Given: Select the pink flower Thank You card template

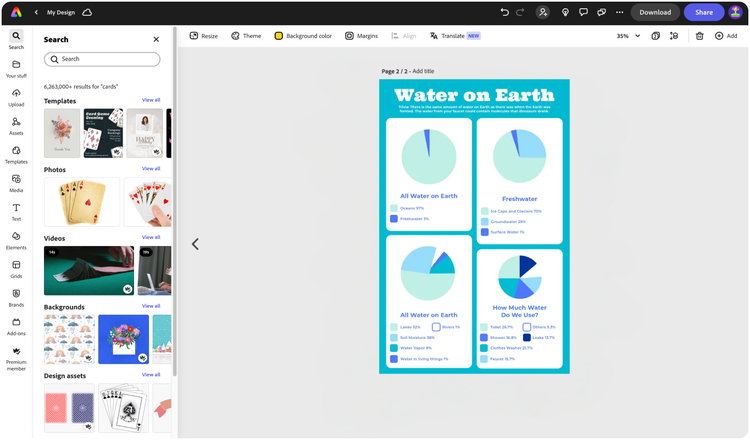Looking at the screenshot, I should [62, 133].
